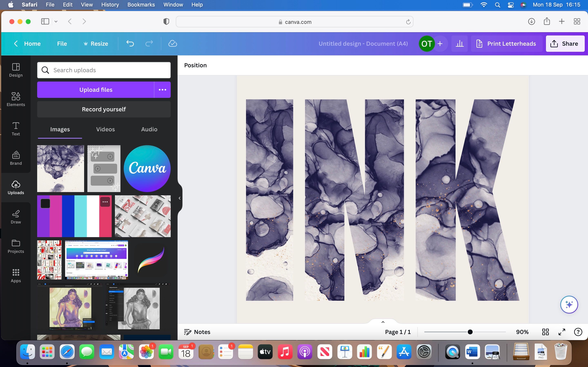
Task: Click the Search uploads field
Action: click(x=104, y=70)
